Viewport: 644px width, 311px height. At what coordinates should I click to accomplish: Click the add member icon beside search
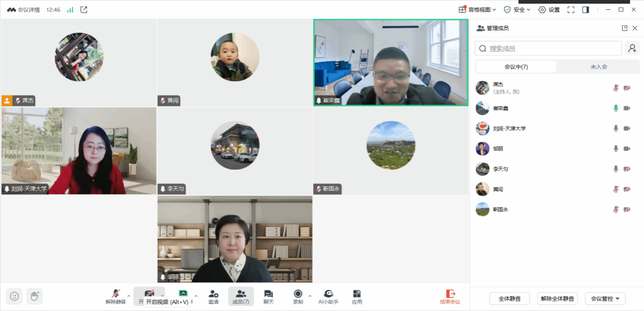pyautogui.click(x=632, y=48)
